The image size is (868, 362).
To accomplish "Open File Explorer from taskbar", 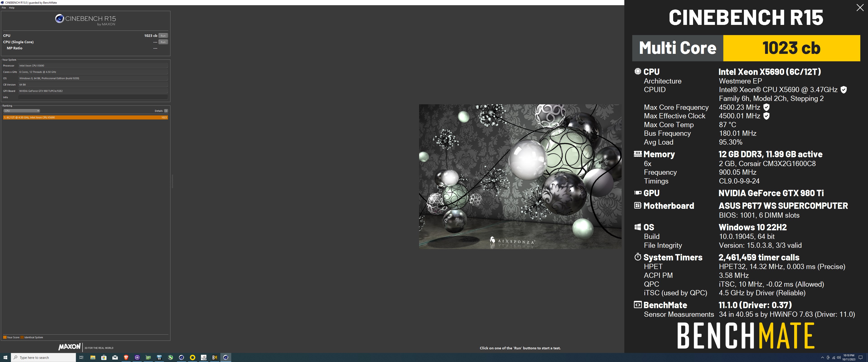I will coord(93,358).
